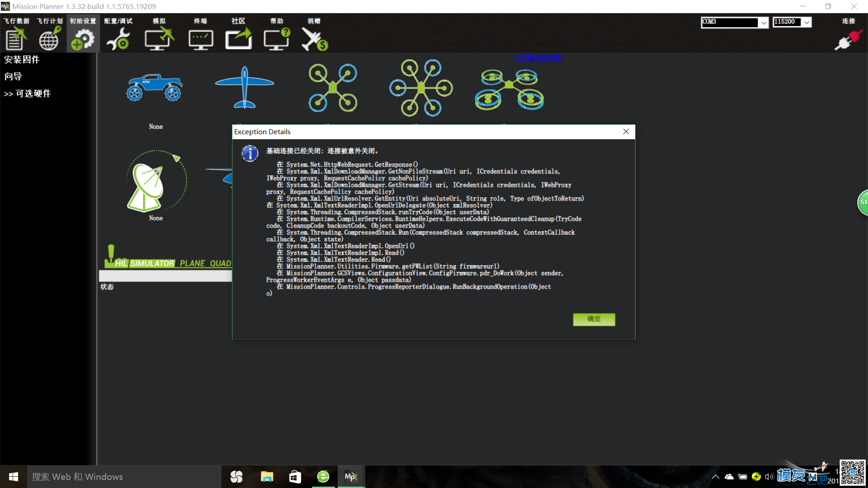
Task: Open File Explorer from taskbar
Action: [267, 477]
